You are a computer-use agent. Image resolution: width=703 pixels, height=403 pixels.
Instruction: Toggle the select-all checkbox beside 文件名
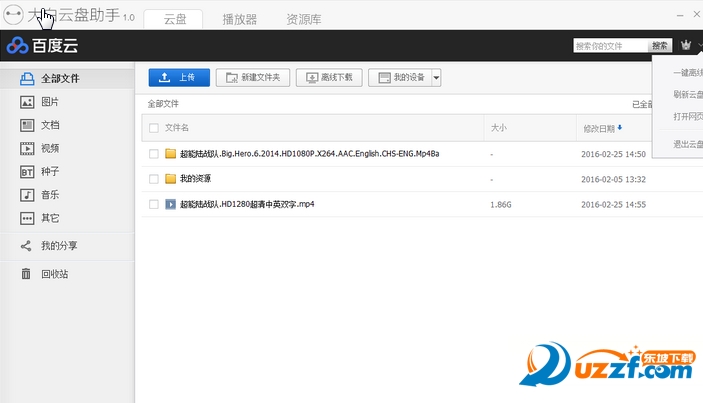coord(154,128)
